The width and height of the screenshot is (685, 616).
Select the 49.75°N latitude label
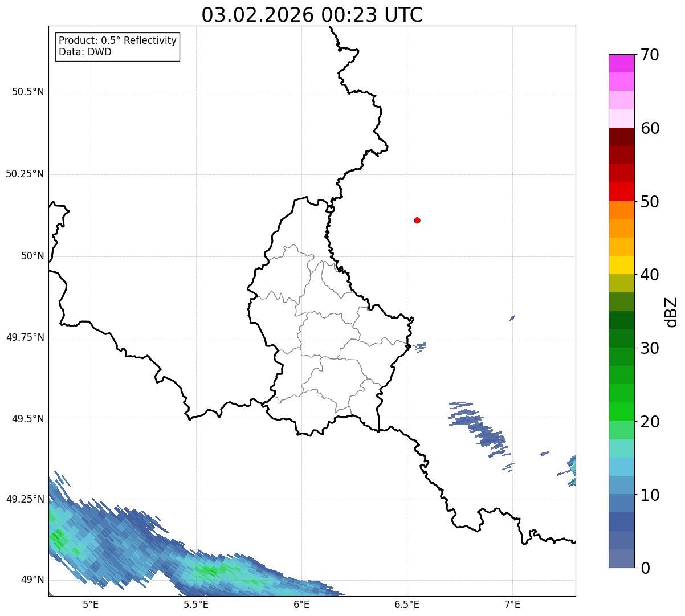[x=25, y=337]
